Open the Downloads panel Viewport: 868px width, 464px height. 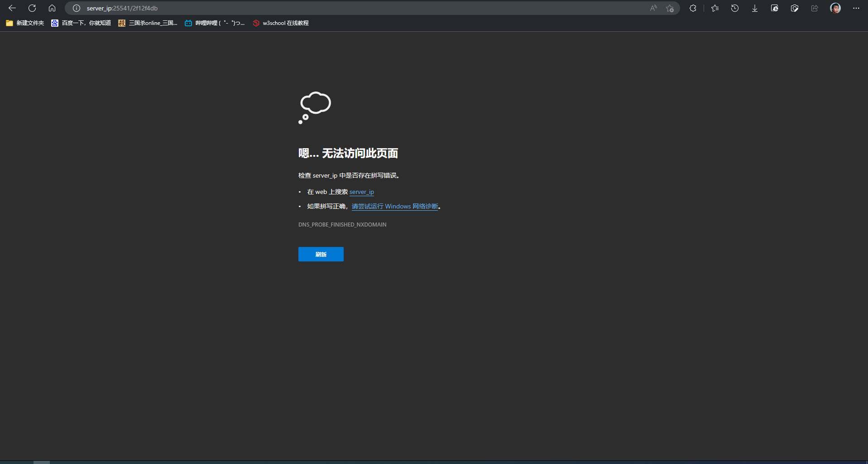tap(755, 8)
